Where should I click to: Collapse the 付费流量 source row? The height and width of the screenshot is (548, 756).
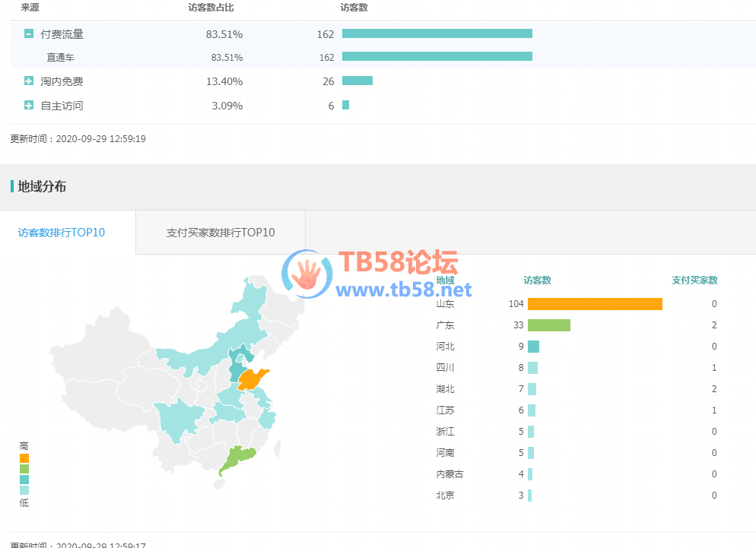coord(29,34)
